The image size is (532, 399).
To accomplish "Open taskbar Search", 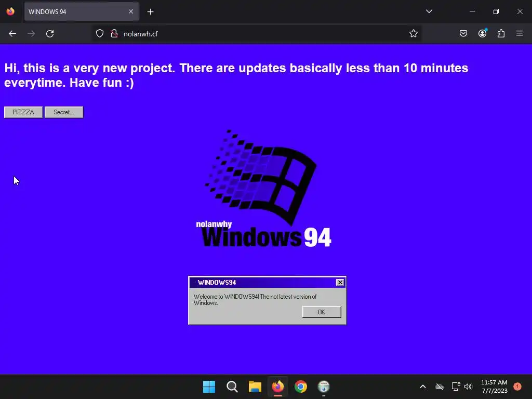I will 232,387.
